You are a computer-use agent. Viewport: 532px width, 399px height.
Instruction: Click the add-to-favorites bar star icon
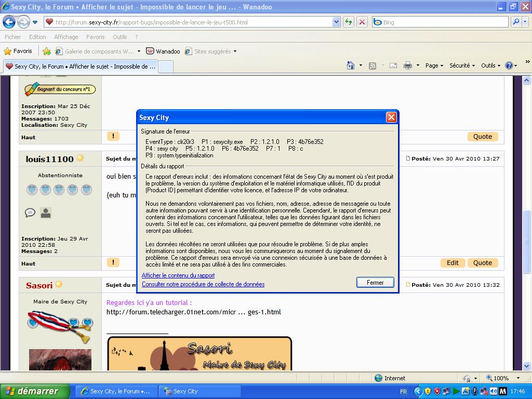pyautogui.click(x=47, y=51)
